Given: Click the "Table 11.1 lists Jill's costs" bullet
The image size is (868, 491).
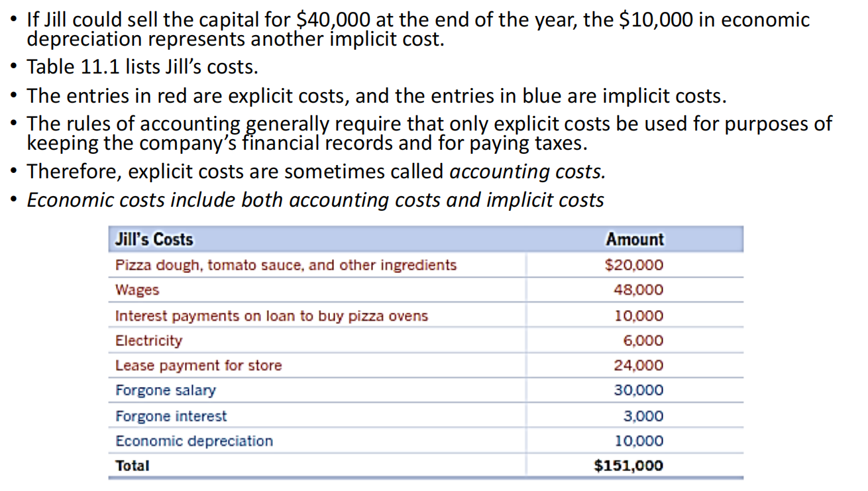Looking at the screenshot, I should coord(142,67).
